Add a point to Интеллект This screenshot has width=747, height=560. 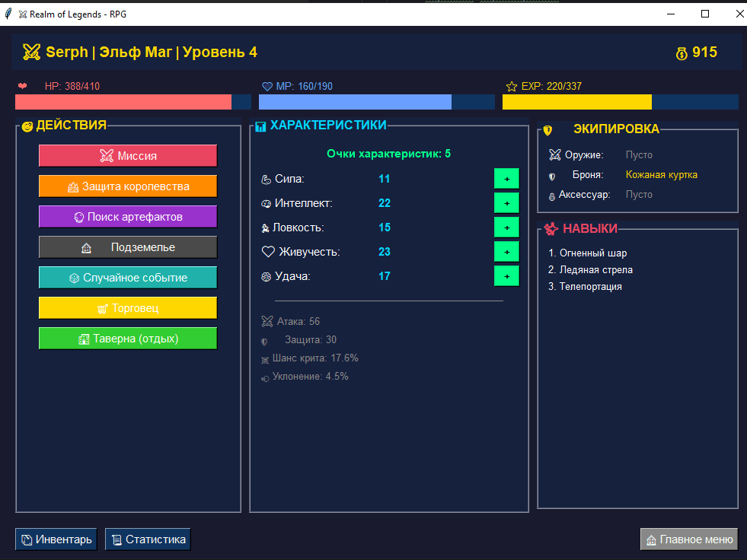[506, 203]
